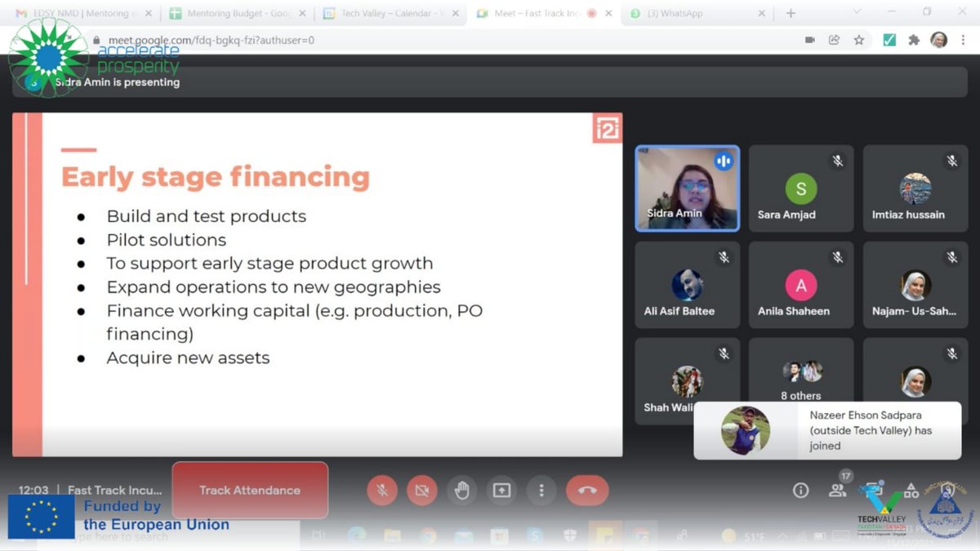Select Sara Amjad's participant tile
The width and height of the screenshot is (980, 551).
click(x=801, y=189)
